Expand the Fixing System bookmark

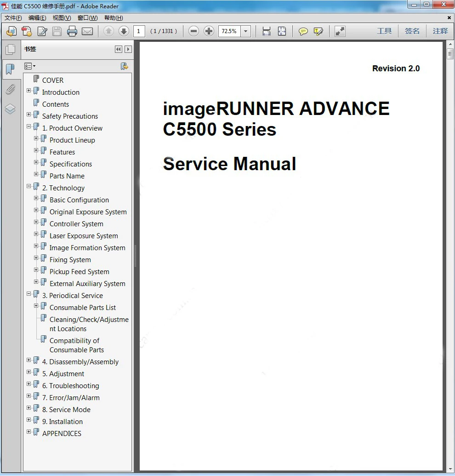(36, 258)
